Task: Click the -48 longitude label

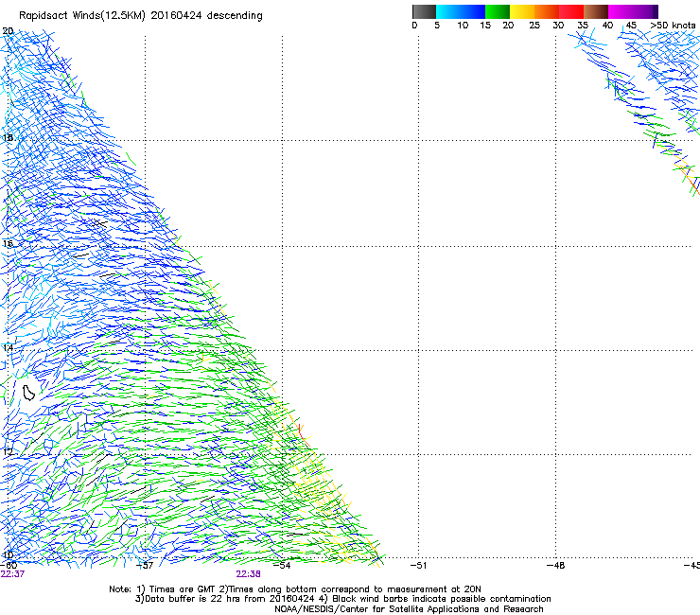Action: tap(555, 566)
